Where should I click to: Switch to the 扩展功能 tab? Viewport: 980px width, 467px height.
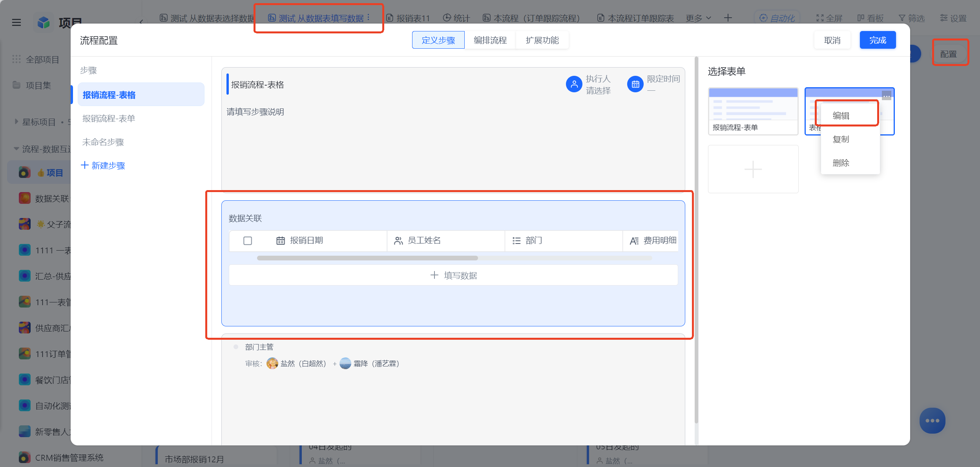[542, 40]
